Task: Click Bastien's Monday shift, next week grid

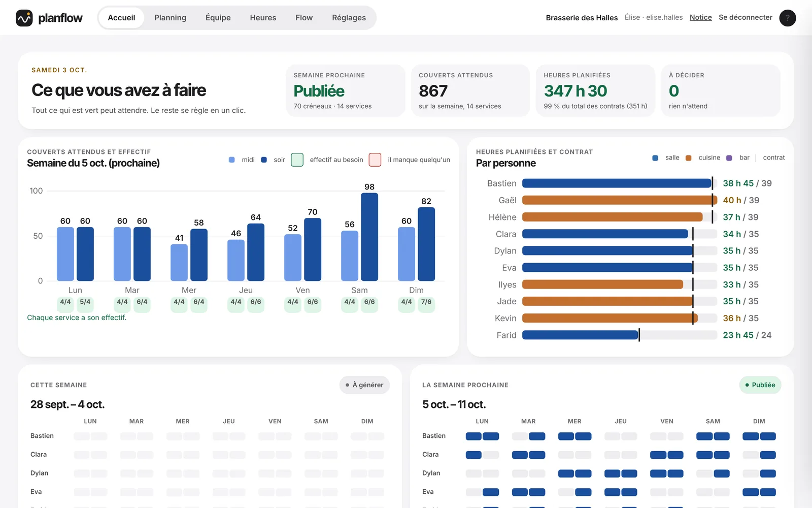Action: 482,436
